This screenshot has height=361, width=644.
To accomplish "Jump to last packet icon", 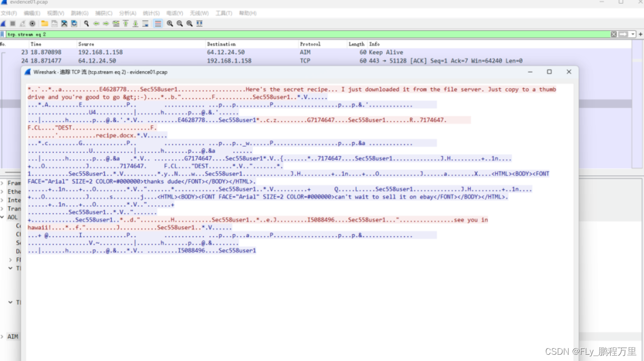I will tap(135, 24).
